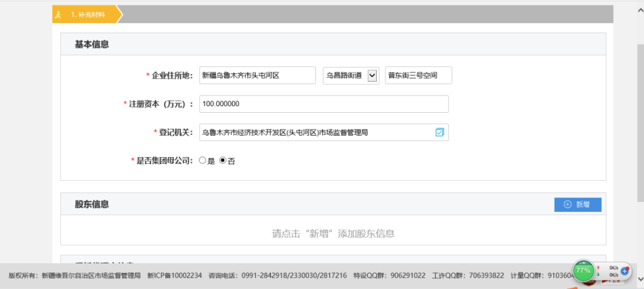Viewport: 644px width, 289px height.
Task: Click the 基本信息 section header
Action: [x=92, y=44]
